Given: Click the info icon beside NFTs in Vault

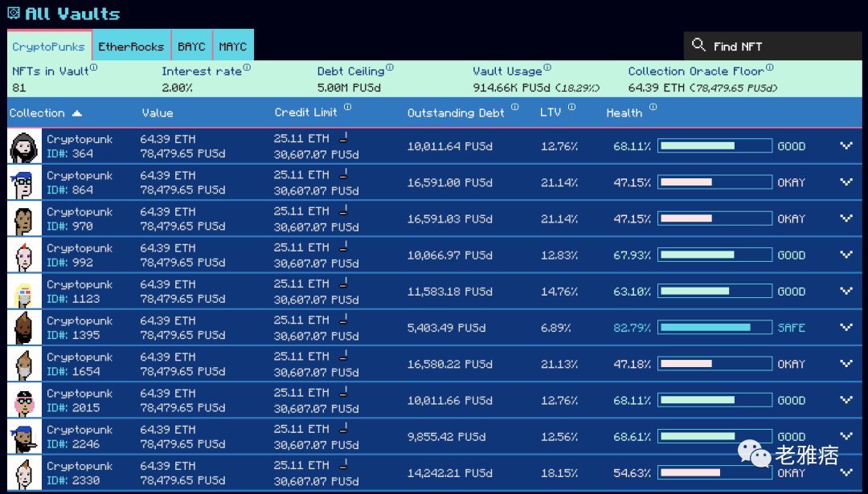Looking at the screenshot, I should tap(93, 67).
